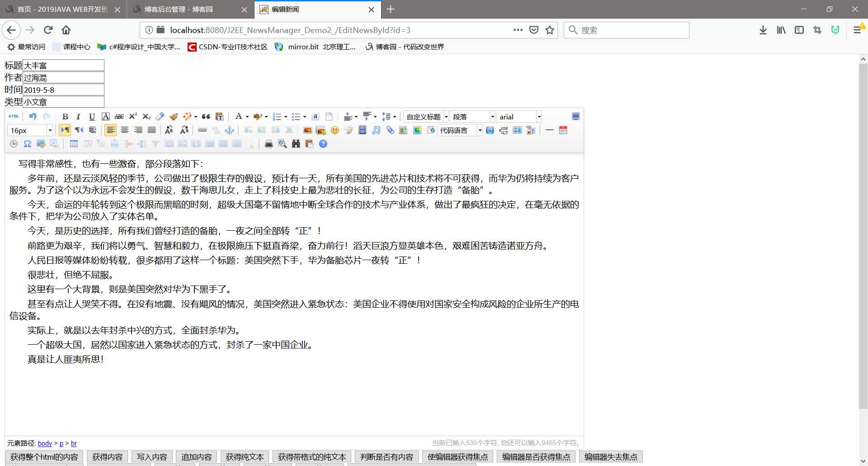Screen dimensions: 868x466
Task: Open the 最常访问 bookmarks folder
Action: click(27, 47)
